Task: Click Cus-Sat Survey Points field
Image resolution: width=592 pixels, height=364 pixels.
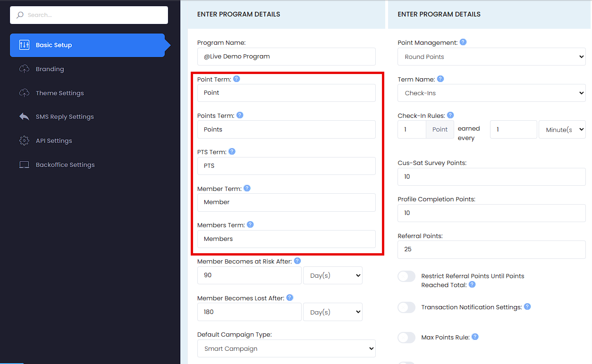Action: tap(491, 177)
